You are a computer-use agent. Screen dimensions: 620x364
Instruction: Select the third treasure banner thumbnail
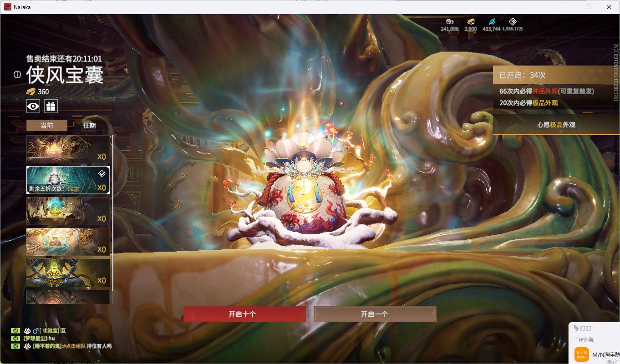(68, 211)
